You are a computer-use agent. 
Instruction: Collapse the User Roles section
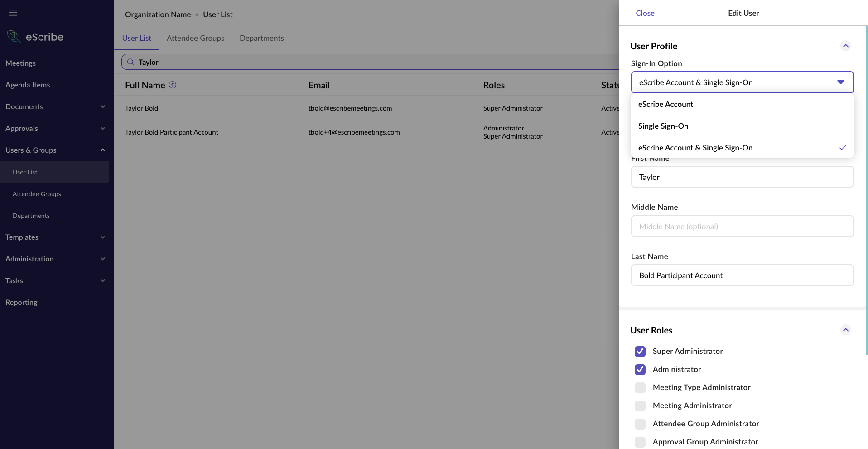[845, 330]
